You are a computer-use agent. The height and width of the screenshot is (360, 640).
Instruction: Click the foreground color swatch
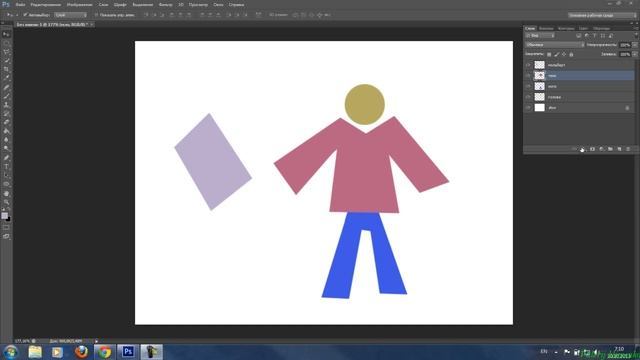pyautogui.click(x=4, y=216)
